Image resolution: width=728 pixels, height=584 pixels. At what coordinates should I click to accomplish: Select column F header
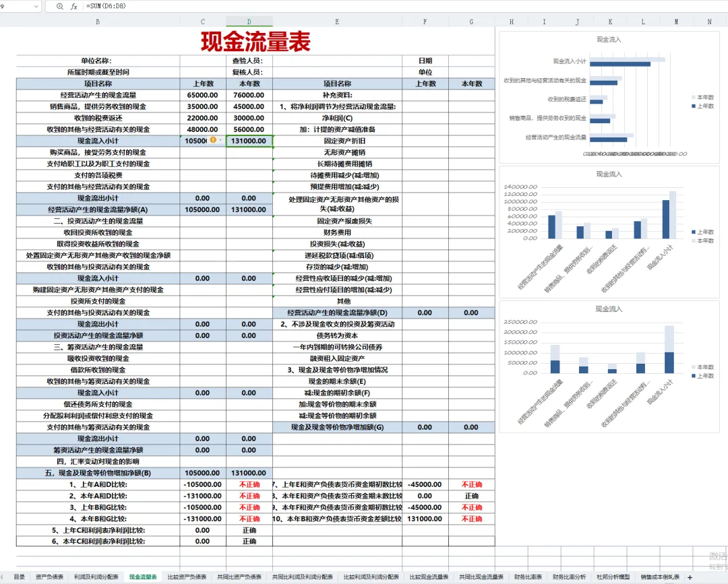pyautogui.click(x=425, y=22)
